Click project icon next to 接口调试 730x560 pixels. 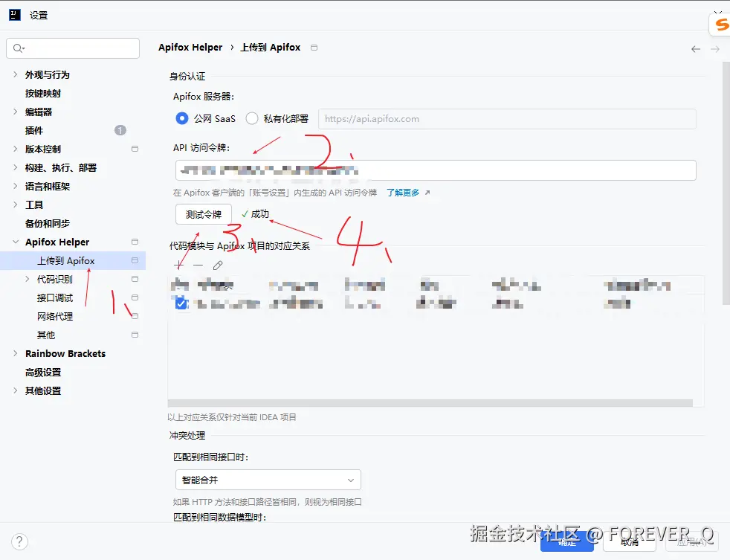coord(135,297)
